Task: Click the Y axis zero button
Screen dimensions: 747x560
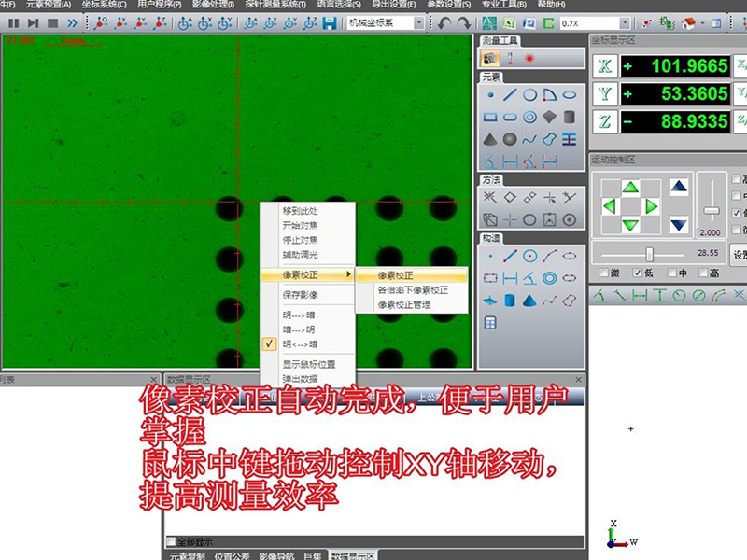Action: click(605, 93)
